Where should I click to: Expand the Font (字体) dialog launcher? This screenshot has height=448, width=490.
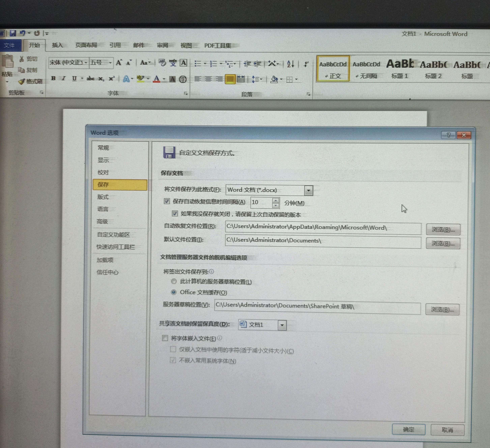coord(186,93)
